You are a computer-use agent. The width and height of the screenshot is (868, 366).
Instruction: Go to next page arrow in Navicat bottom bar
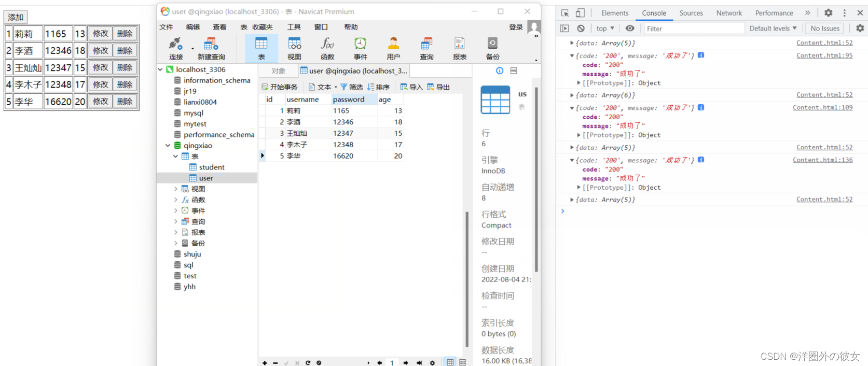(406, 363)
